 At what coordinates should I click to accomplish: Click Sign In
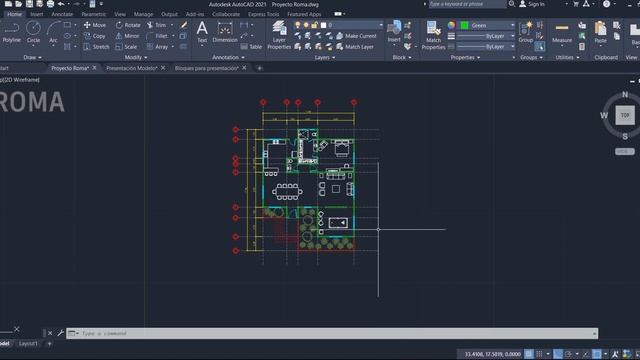[532, 4]
